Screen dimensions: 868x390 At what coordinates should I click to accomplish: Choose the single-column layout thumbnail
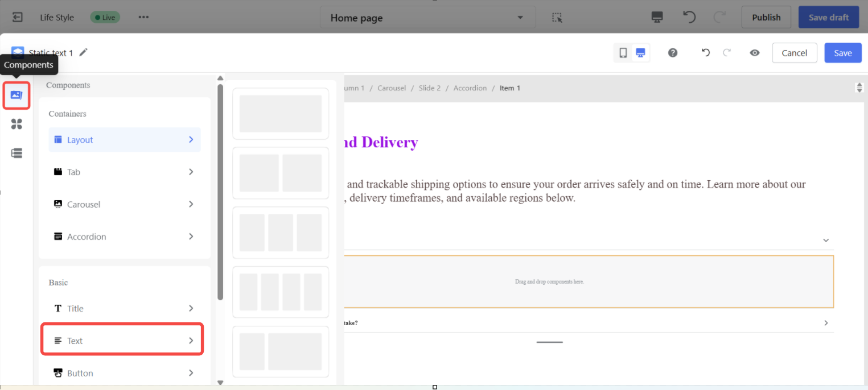pos(281,114)
